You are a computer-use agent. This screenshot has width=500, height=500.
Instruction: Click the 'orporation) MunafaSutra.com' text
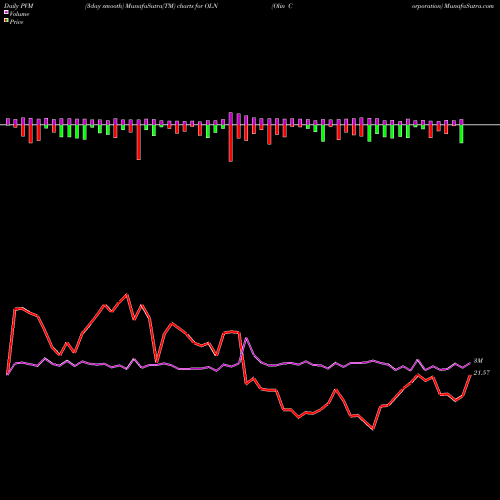click(453, 6)
